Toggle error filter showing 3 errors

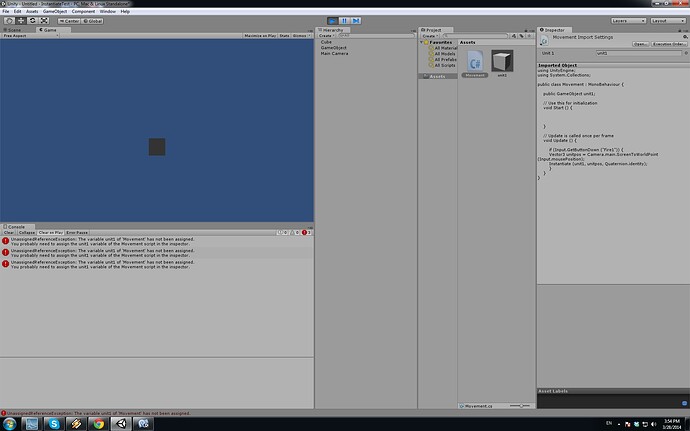(x=307, y=232)
